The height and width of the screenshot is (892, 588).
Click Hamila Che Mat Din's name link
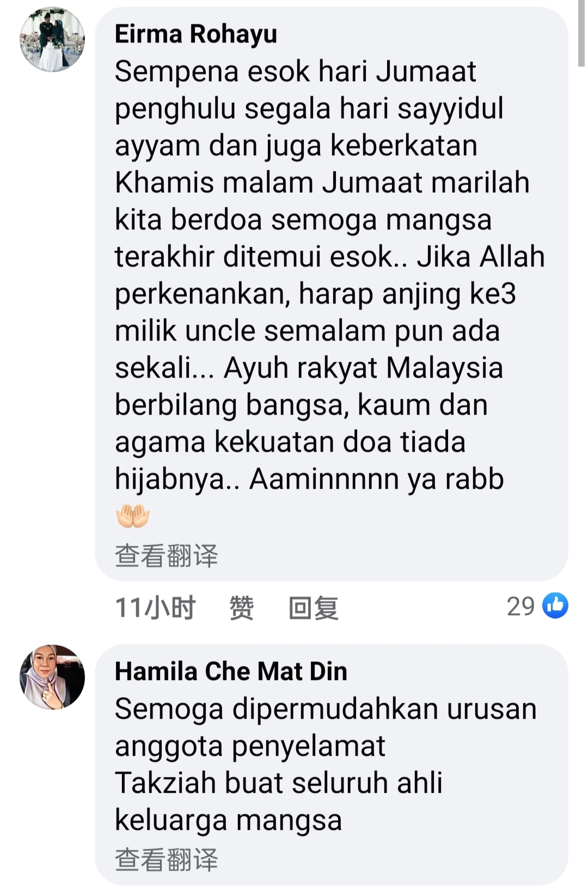tap(231, 671)
